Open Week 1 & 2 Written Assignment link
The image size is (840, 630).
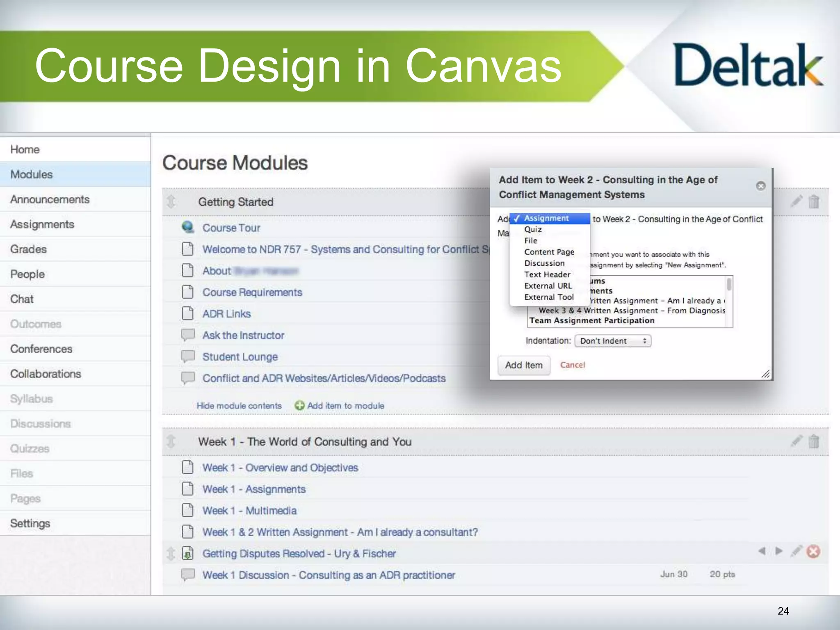(340, 532)
